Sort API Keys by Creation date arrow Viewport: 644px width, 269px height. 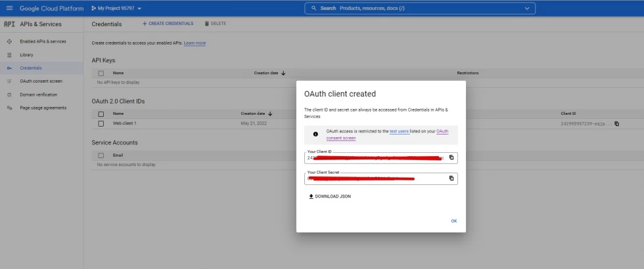click(283, 73)
